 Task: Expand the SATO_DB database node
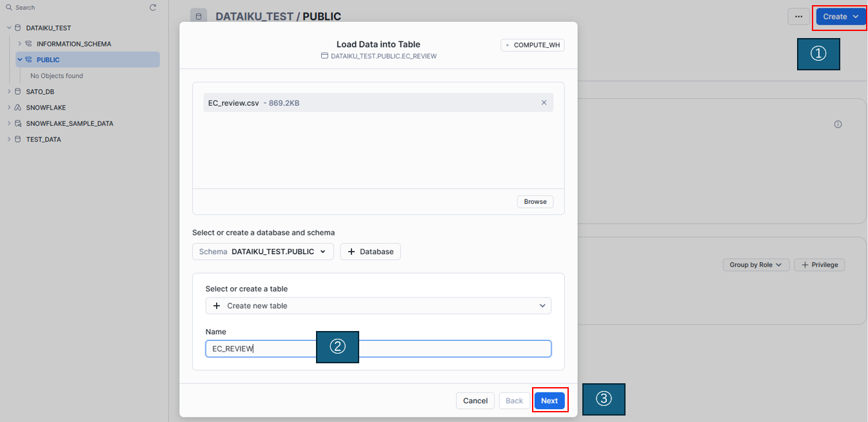(9, 92)
